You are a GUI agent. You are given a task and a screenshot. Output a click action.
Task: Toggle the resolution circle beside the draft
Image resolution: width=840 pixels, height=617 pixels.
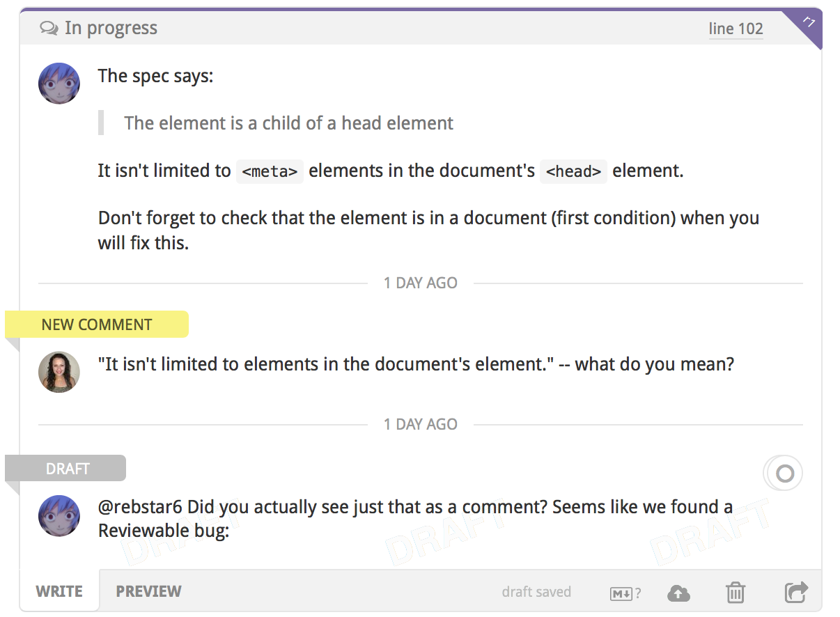pos(783,472)
